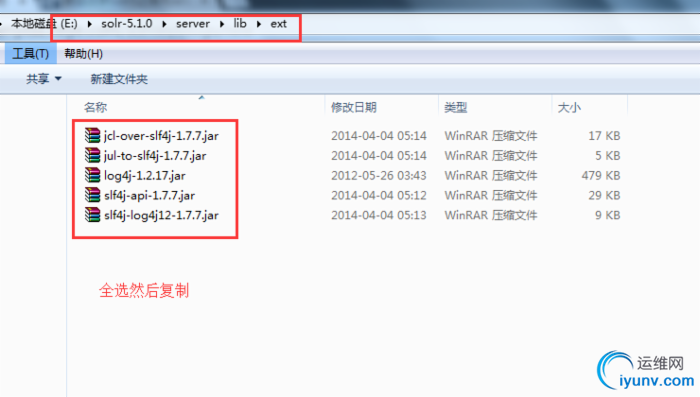Select file name slf4j-log4j12-1.7.7.jar
This screenshot has height=397, width=700.
161,215
